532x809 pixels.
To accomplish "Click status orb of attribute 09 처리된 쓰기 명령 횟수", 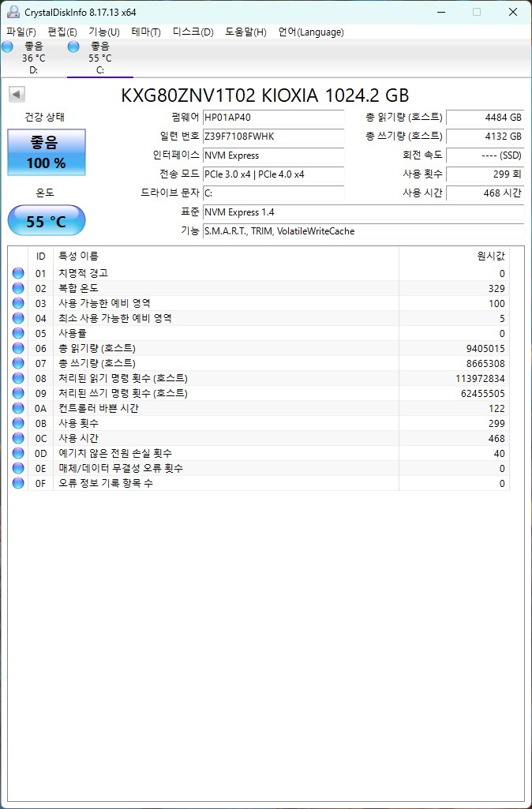I will pyautogui.click(x=18, y=393).
